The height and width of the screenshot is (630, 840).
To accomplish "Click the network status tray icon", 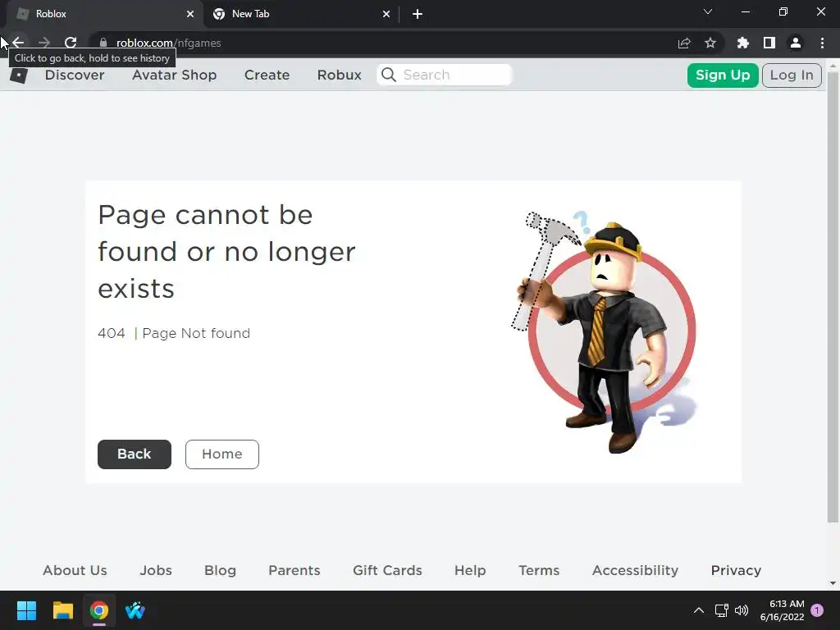I will [x=722, y=610].
